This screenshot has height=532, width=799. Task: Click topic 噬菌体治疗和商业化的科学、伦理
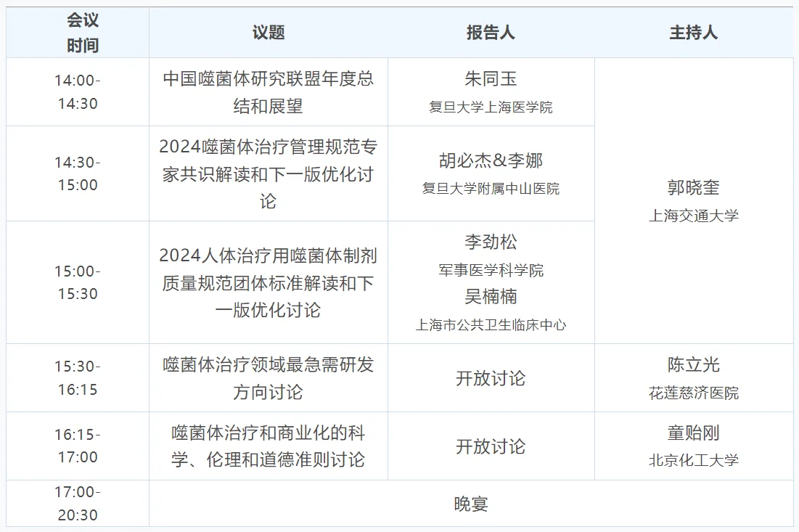269,446
